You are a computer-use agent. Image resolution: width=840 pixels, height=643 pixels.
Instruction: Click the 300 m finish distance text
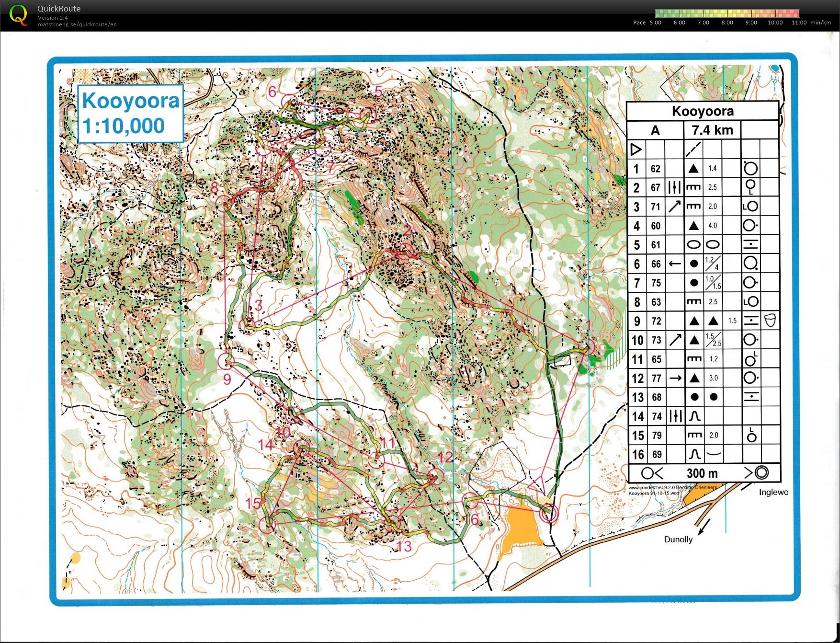(x=702, y=473)
